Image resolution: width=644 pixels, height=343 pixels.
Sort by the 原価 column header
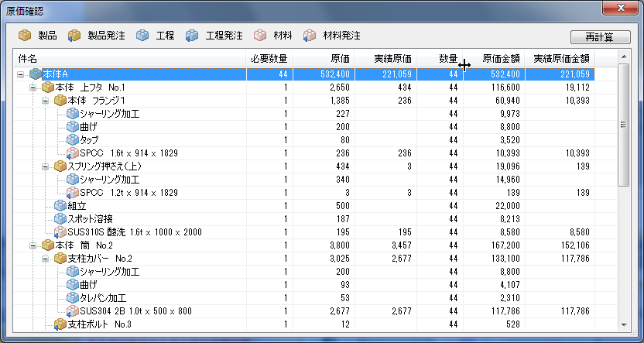(324, 59)
